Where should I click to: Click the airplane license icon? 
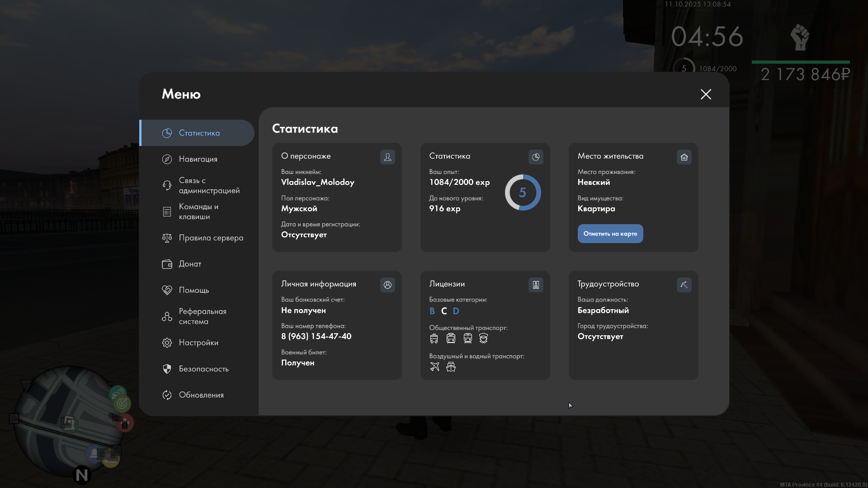click(434, 366)
